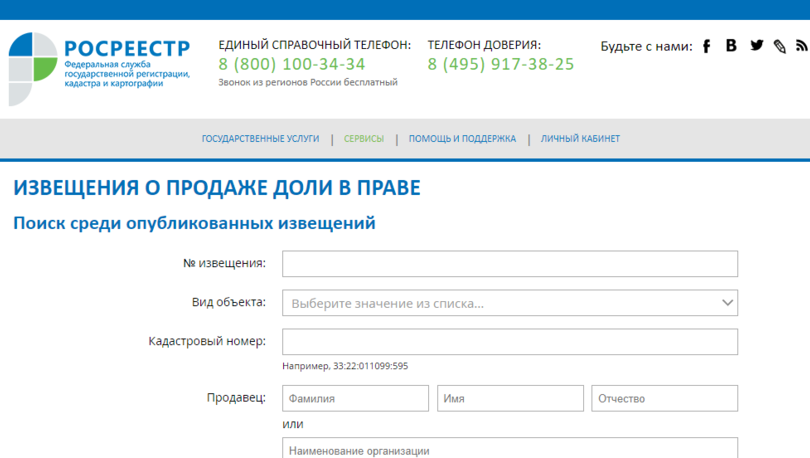
Task: Open 'Государственные услуги' menu item
Action: 260,139
